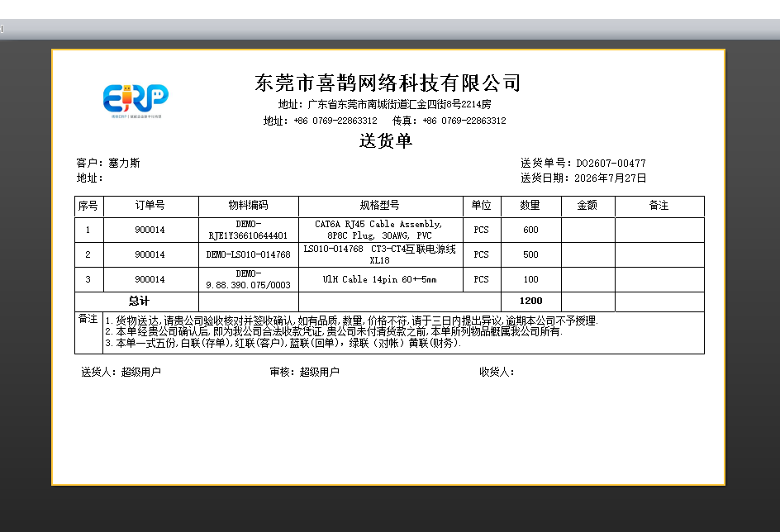
Task: Click note 1 about 货物送达 验收核对
Action: click(x=352, y=321)
